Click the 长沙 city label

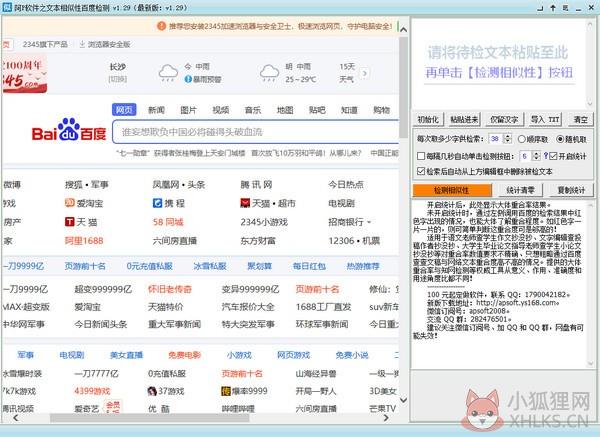117,67
